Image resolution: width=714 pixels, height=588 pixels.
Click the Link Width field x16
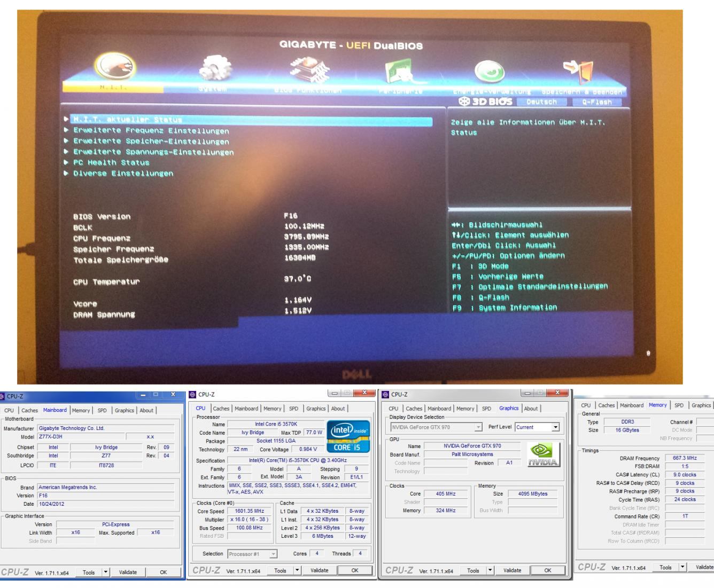[x=76, y=532]
